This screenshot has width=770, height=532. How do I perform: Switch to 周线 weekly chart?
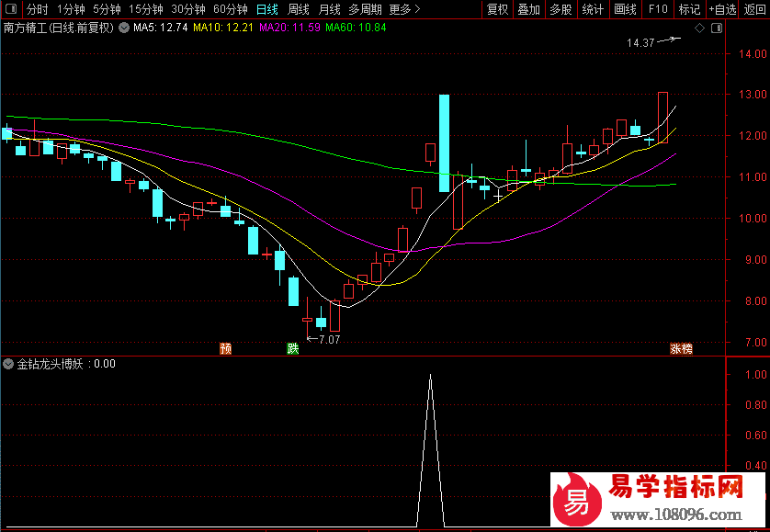[x=298, y=9]
